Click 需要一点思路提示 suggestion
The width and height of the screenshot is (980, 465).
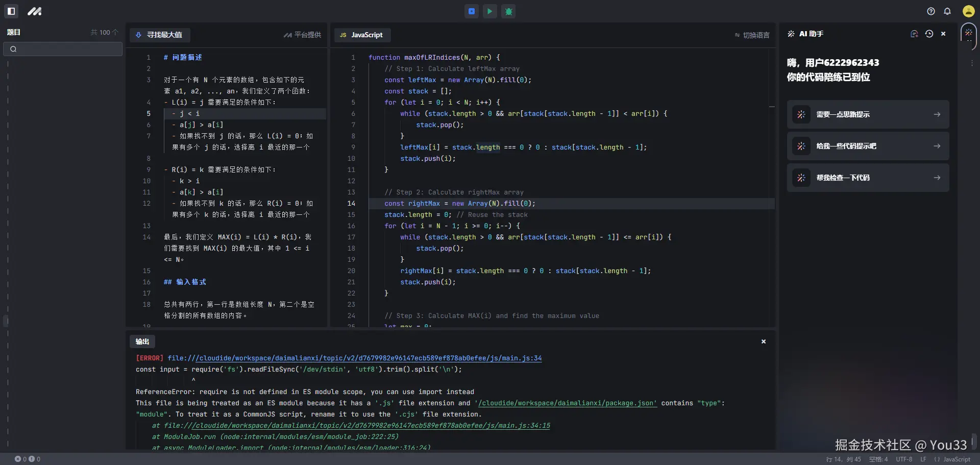[868, 114]
